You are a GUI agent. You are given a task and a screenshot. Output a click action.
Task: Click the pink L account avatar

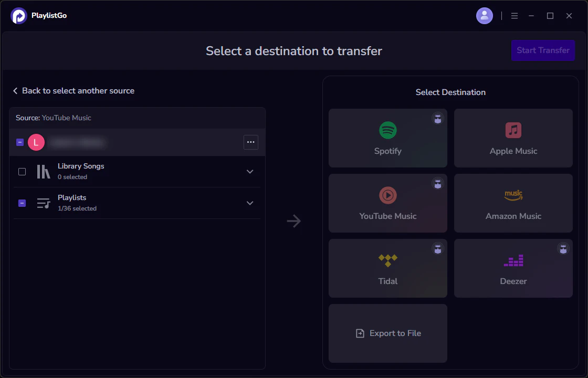(36, 142)
